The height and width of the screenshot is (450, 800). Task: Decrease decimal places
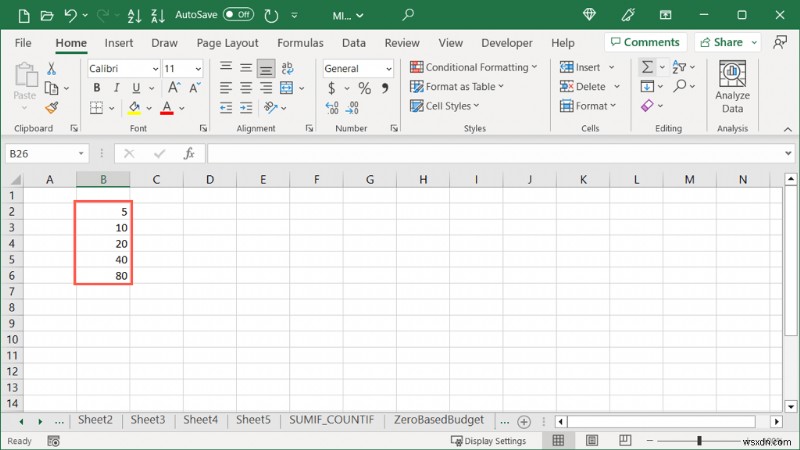tap(353, 108)
